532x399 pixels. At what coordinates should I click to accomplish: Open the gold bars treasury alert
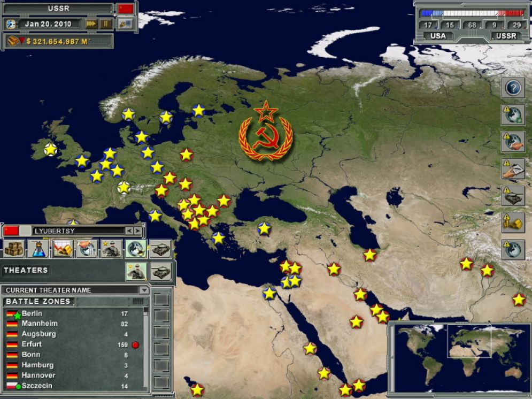tap(513, 222)
